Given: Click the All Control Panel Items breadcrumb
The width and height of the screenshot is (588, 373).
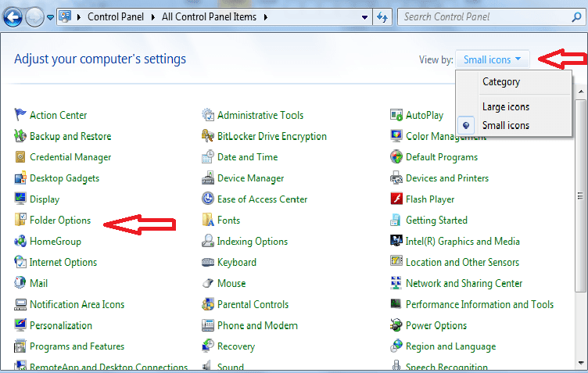Looking at the screenshot, I should [209, 17].
